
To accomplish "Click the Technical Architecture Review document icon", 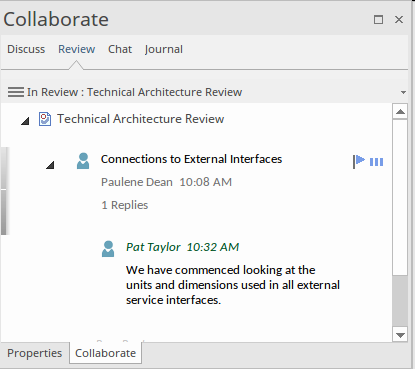I will tap(45, 119).
